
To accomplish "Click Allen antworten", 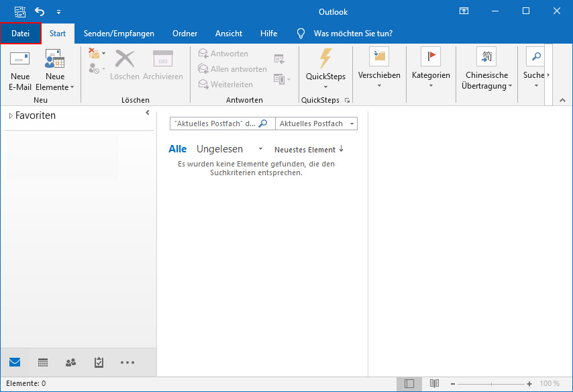I will pos(232,68).
